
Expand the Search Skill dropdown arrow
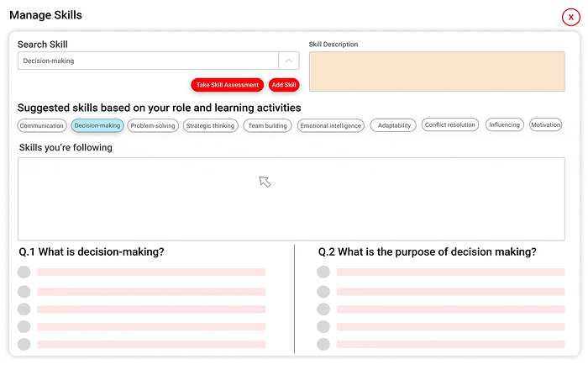(288, 61)
